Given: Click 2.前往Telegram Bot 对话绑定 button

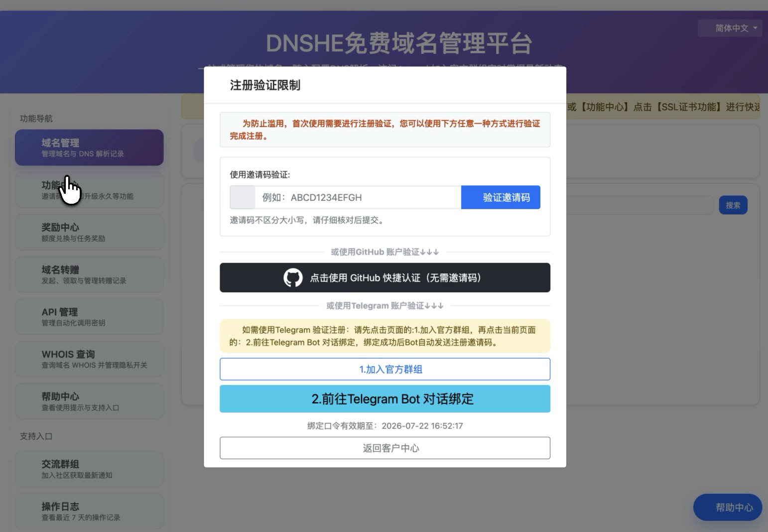Looking at the screenshot, I should (385, 399).
